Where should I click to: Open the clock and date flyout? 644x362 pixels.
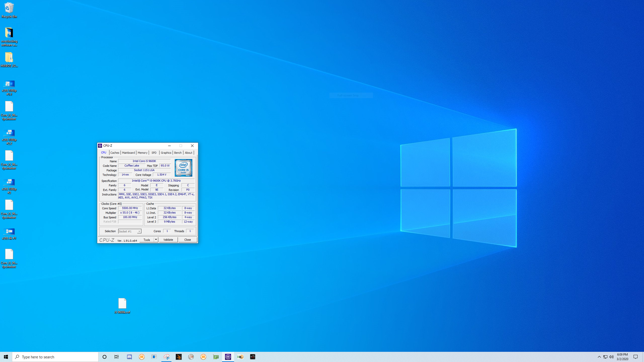click(x=622, y=357)
